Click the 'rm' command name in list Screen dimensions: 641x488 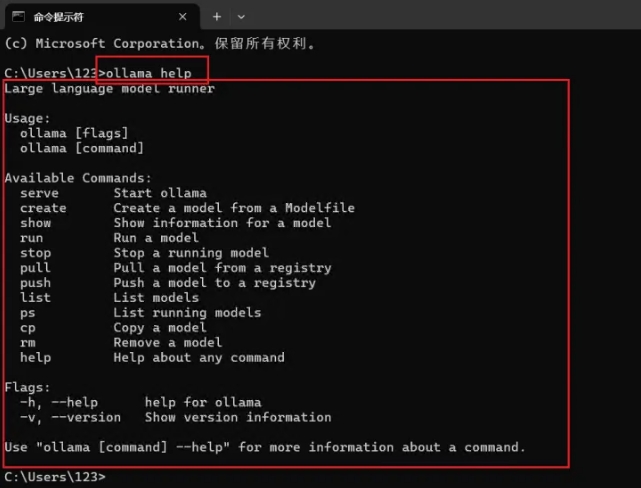27,343
